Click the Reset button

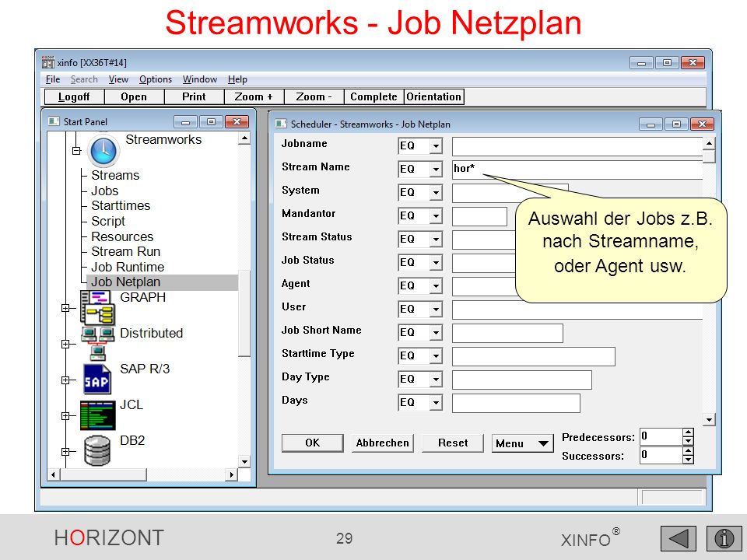pyautogui.click(x=453, y=443)
